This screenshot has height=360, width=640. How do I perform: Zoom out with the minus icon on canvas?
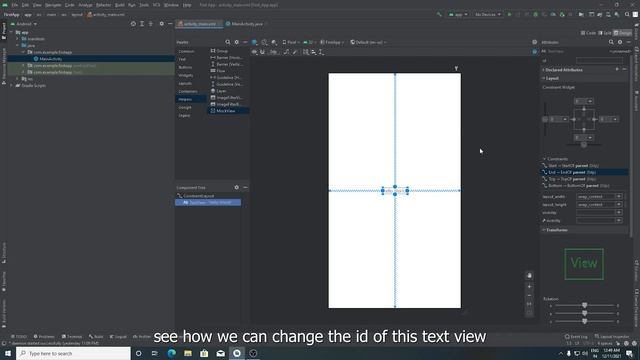pyautogui.click(x=529, y=296)
